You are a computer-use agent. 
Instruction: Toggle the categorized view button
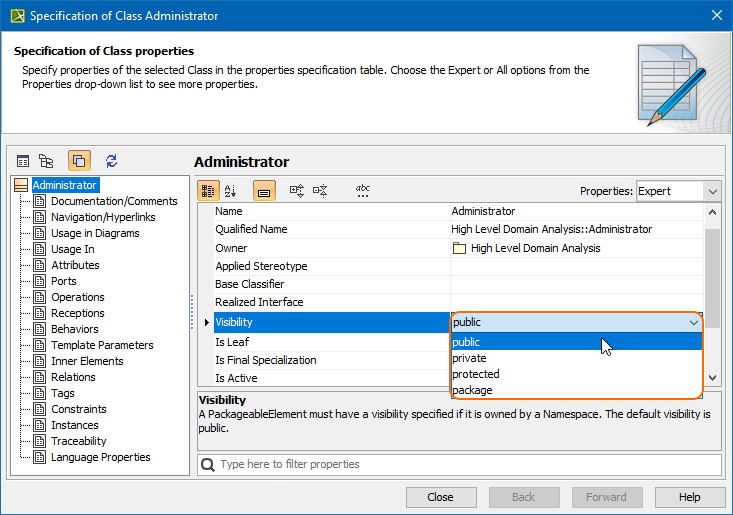tap(208, 190)
